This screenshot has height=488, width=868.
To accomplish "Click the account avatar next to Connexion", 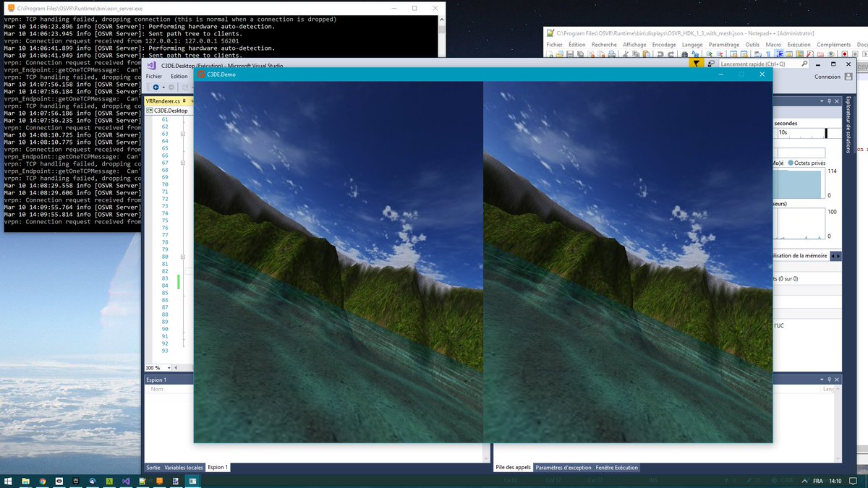I will (848, 77).
